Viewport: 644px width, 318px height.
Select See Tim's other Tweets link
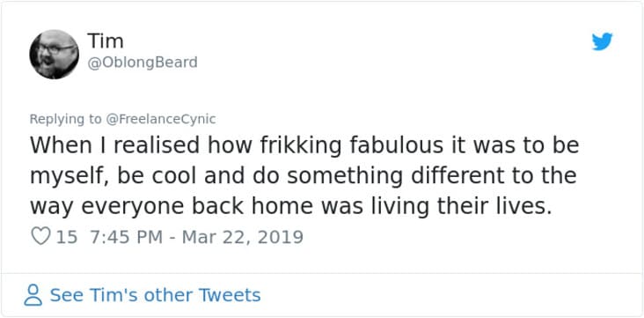click(155, 295)
